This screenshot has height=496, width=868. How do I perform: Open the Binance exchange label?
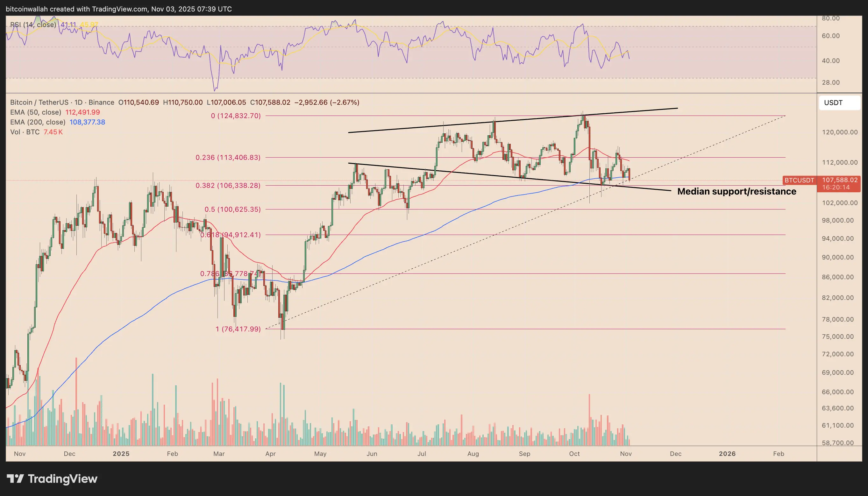click(x=102, y=102)
